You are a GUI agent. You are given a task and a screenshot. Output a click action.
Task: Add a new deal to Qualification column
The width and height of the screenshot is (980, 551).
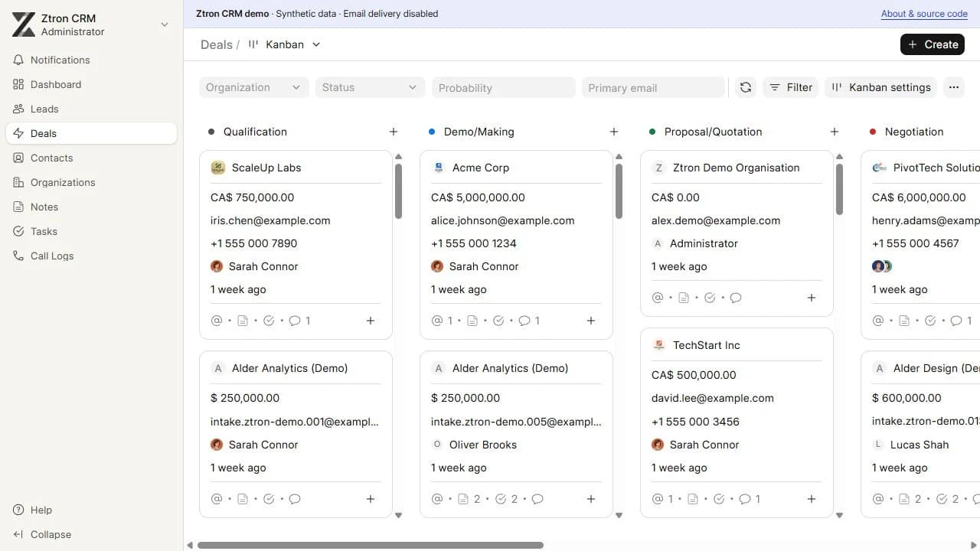pos(394,132)
